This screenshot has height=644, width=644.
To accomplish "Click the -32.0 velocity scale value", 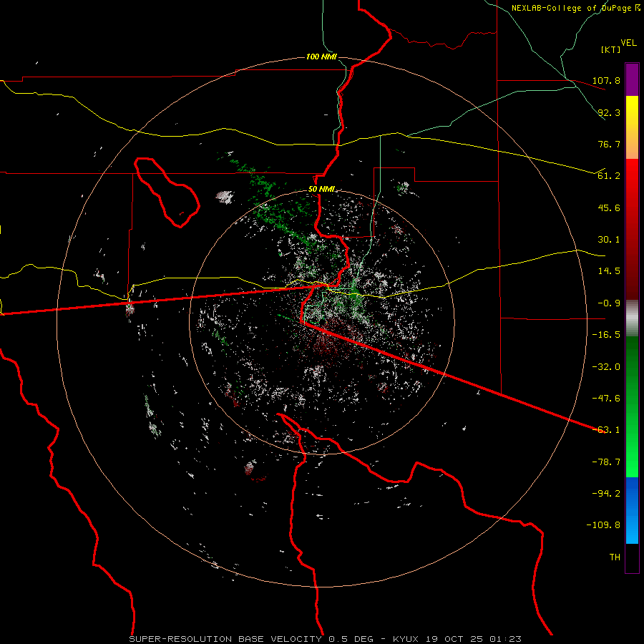I will tap(606, 367).
